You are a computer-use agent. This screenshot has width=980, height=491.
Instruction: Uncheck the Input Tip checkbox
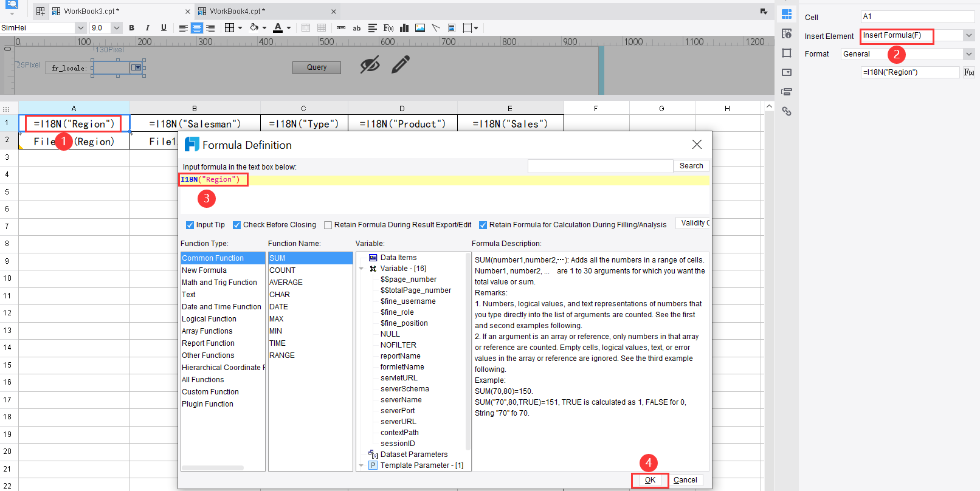(x=190, y=225)
